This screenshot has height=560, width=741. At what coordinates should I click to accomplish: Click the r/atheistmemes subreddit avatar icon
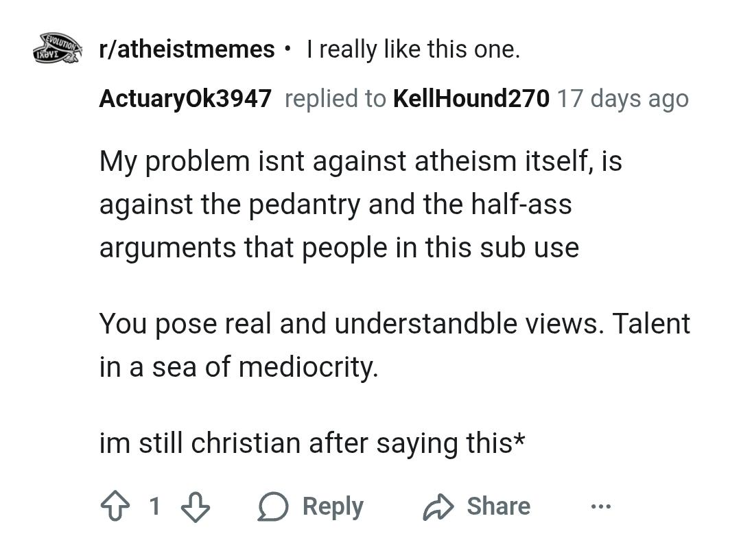[x=58, y=49]
